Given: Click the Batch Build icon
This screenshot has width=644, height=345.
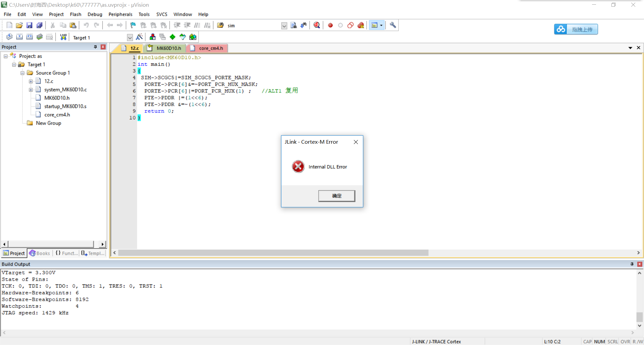Looking at the screenshot, I should (40, 37).
